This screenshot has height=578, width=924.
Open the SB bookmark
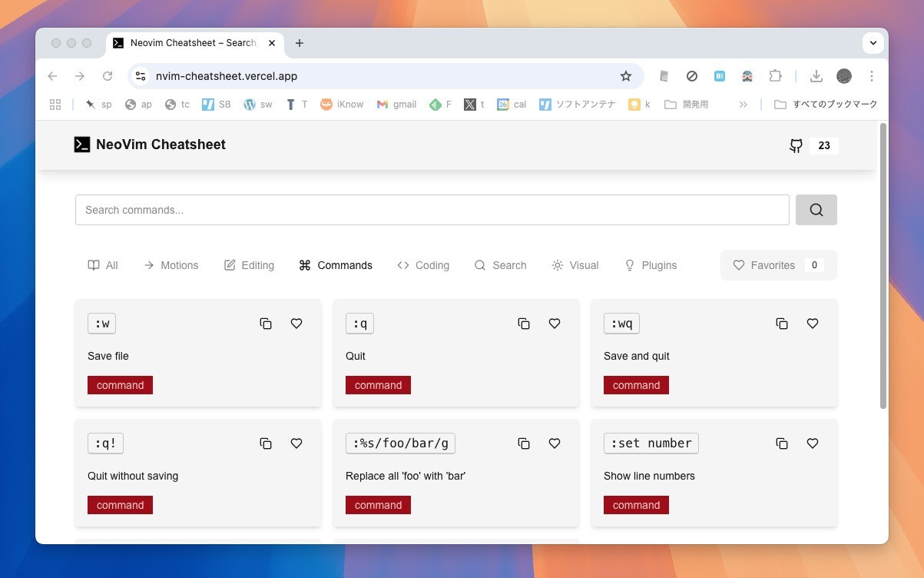click(216, 105)
